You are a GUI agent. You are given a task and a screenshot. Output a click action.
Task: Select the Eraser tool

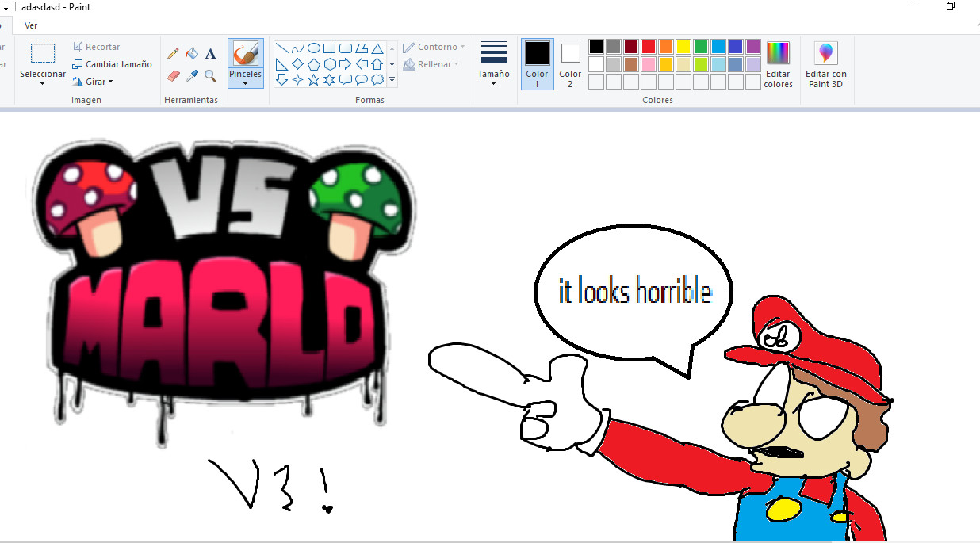(173, 76)
